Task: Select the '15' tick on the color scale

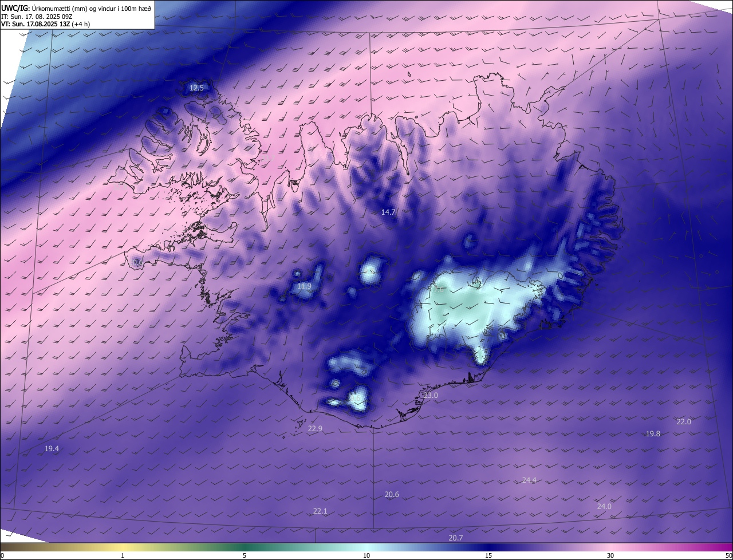Action: [488, 555]
